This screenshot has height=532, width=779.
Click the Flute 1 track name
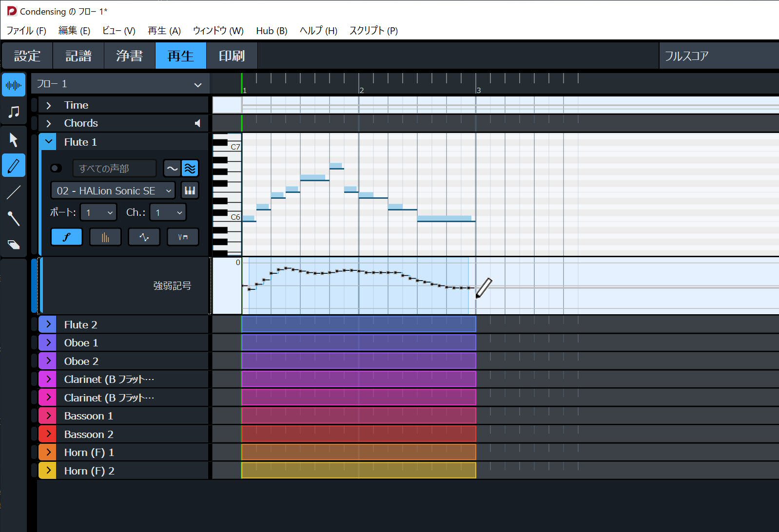[80, 142]
